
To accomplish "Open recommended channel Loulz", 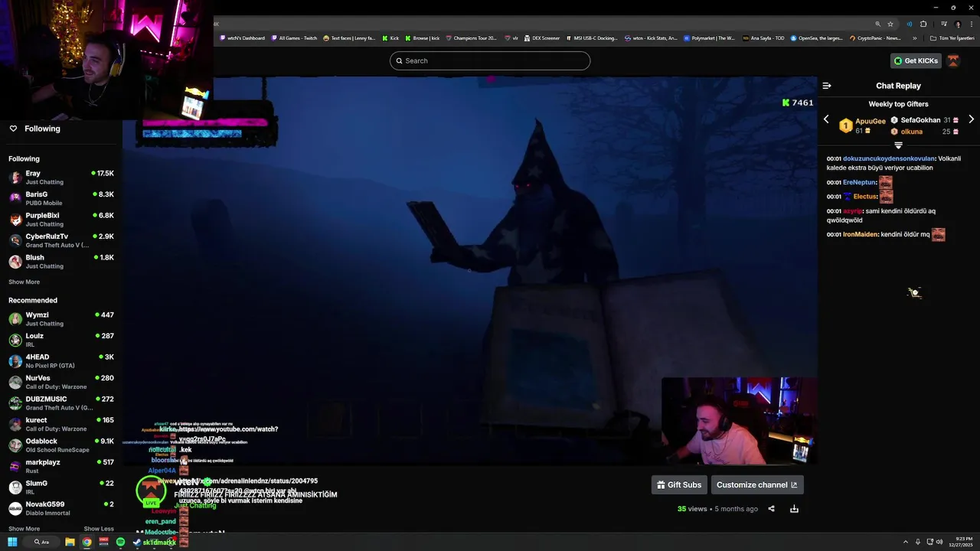I will point(61,340).
